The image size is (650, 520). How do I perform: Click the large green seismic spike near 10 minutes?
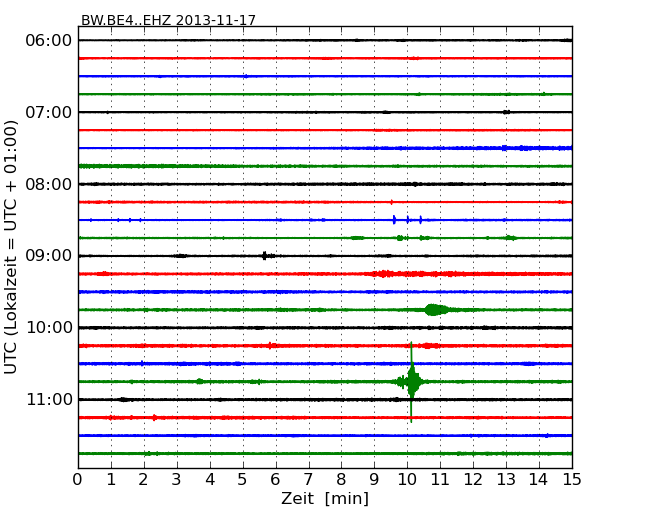411,381
